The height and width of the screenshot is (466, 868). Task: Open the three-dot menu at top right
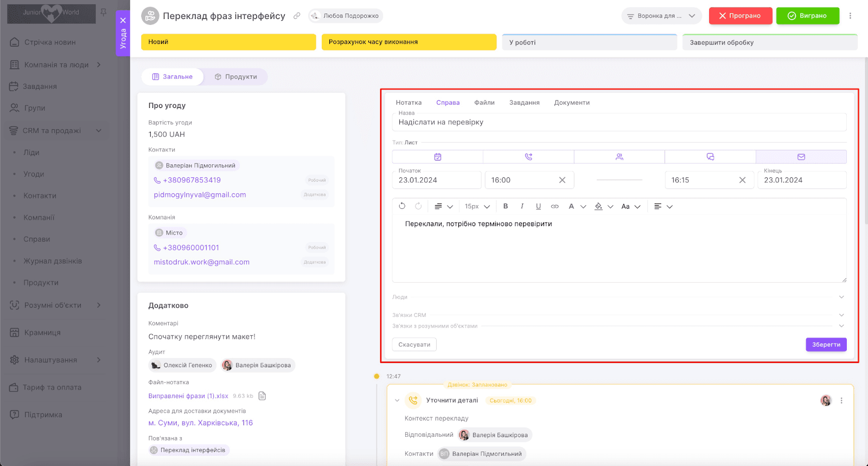tap(850, 16)
